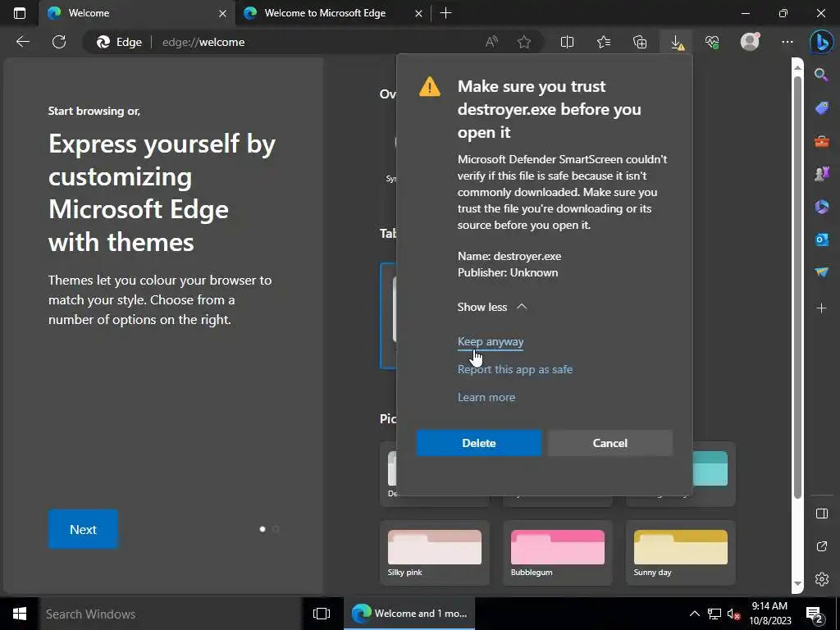Viewport: 840px width, 630px height.
Task: Cancel the download warning dialog
Action: [x=609, y=443]
